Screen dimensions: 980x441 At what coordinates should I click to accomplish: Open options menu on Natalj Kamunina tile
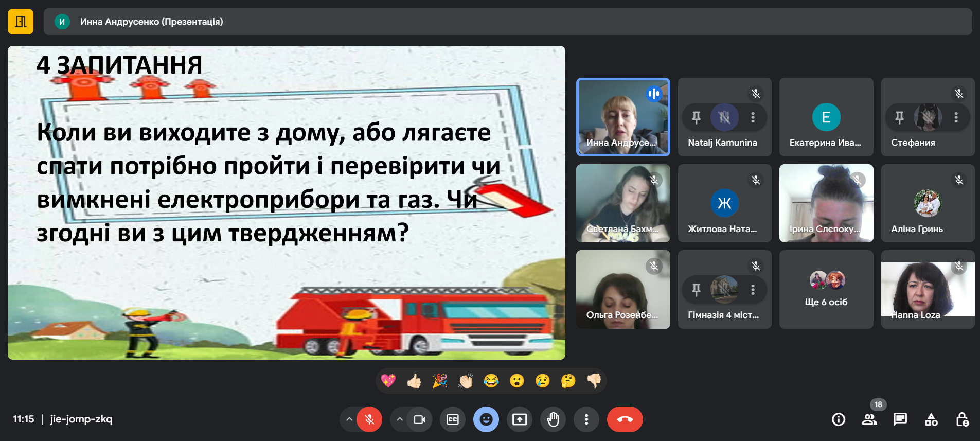click(753, 117)
